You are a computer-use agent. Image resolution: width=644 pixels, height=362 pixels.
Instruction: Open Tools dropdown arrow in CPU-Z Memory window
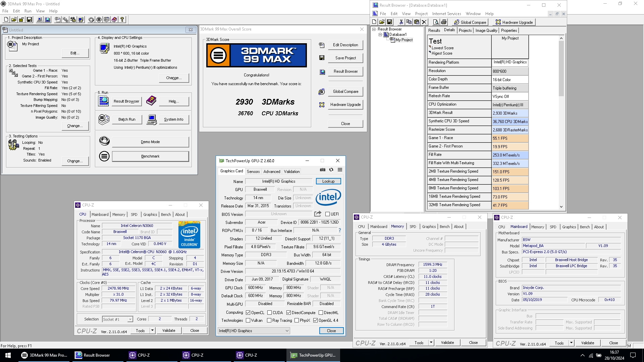click(x=431, y=343)
